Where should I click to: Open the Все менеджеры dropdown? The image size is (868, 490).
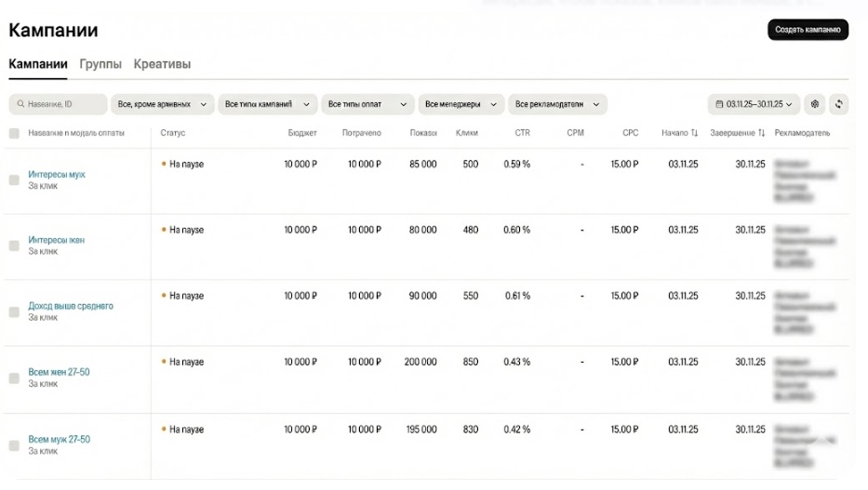click(461, 104)
